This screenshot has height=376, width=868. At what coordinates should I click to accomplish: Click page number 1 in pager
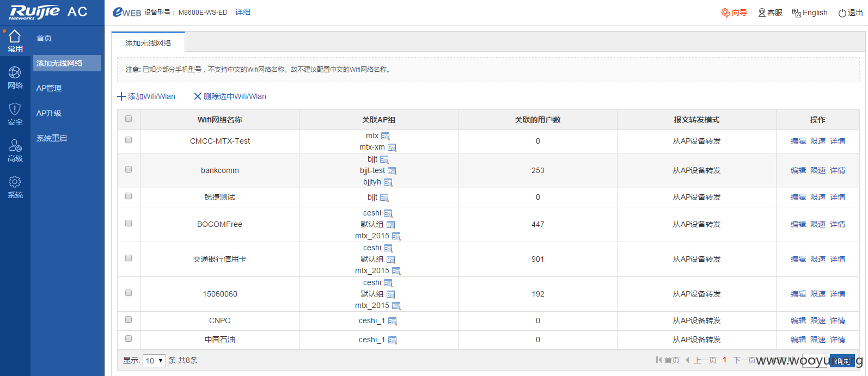[x=725, y=360]
